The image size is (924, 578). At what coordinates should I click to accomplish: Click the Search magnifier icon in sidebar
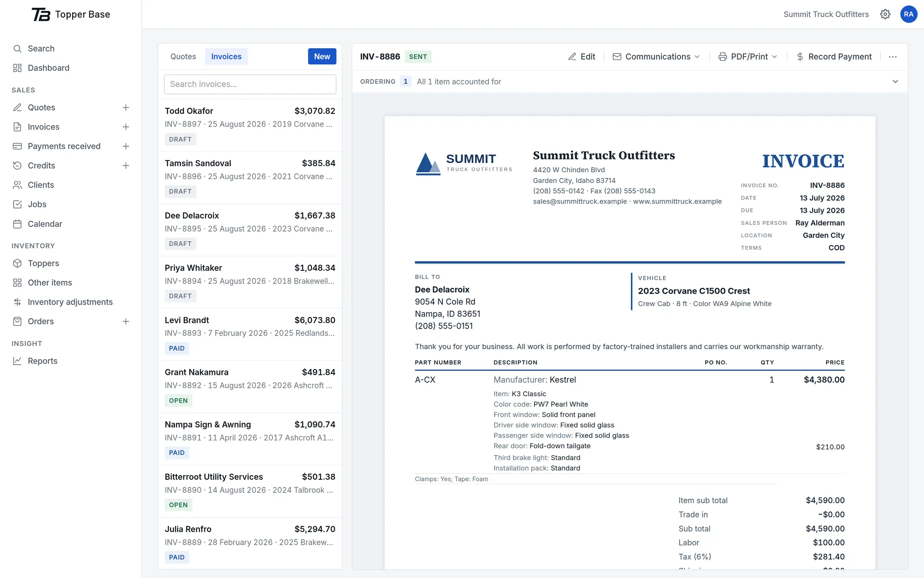[x=17, y=49]
